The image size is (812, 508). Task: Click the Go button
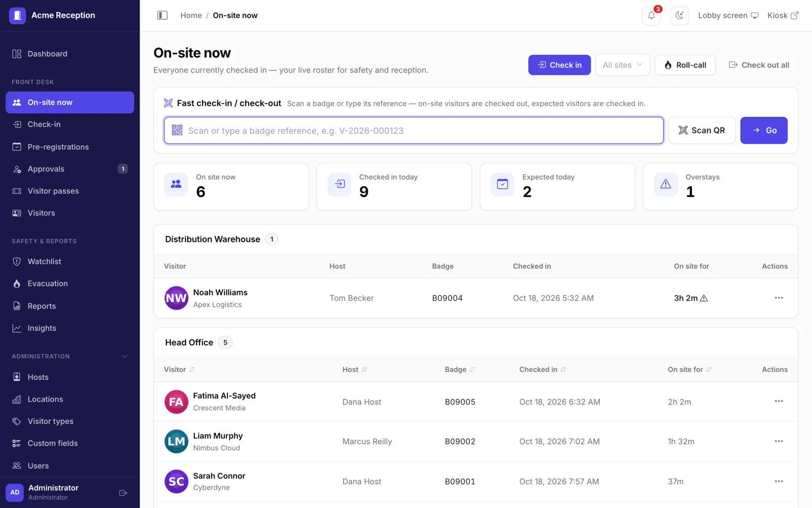(x=764, y=131)
